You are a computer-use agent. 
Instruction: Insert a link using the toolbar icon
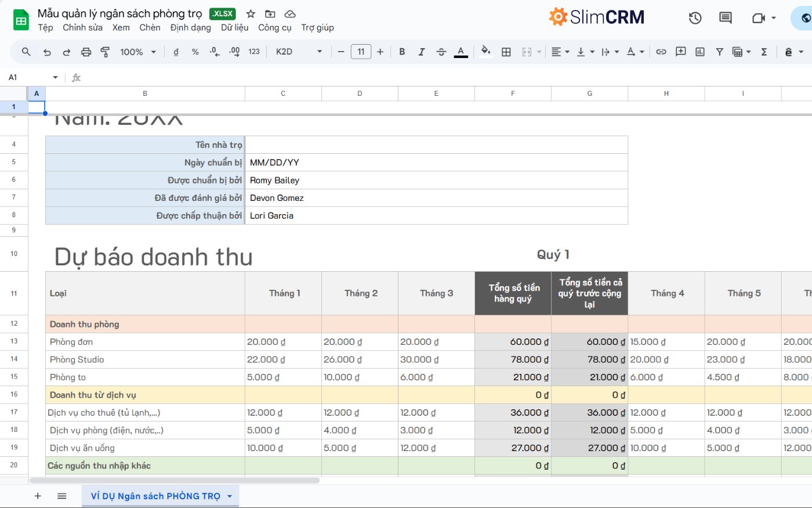[661, 52]
